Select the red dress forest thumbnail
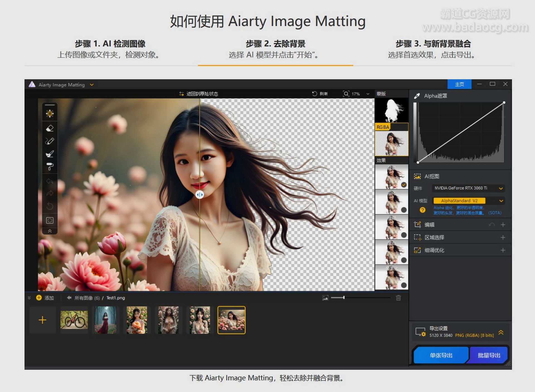 tap(106, 320)
